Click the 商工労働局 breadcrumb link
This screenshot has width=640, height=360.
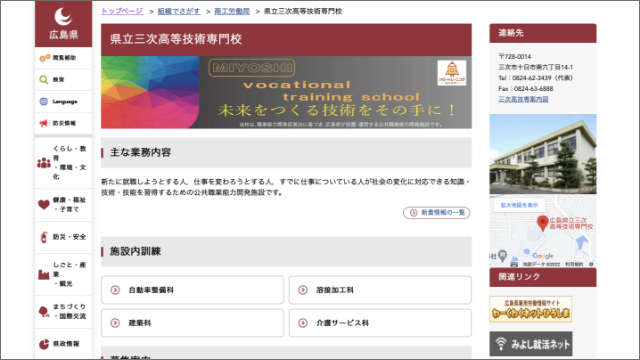[x=232, y=11]
